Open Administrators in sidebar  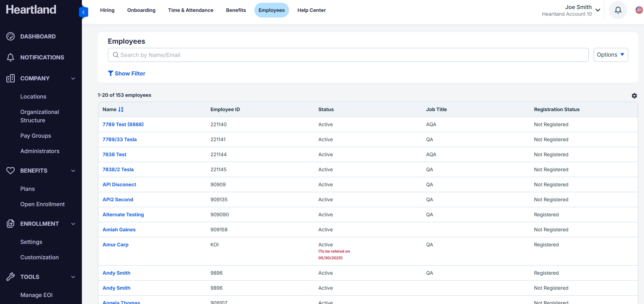(40, 151)
